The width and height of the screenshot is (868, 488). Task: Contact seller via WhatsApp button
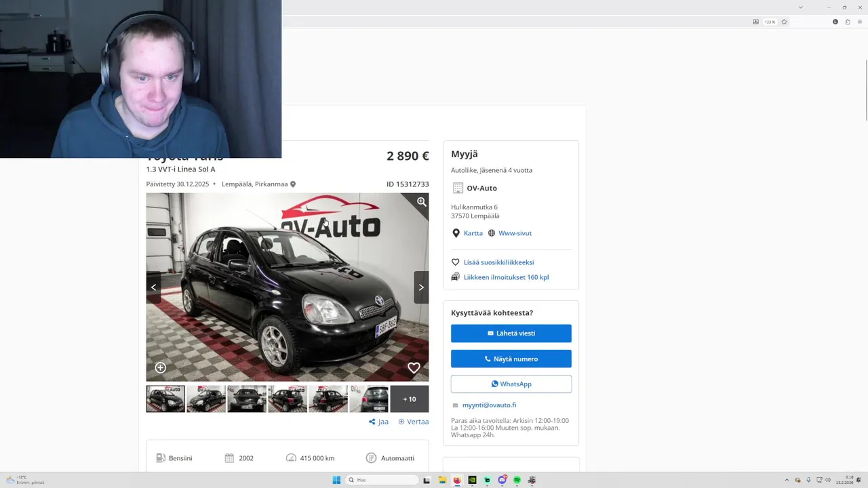(x=511, y=384)
